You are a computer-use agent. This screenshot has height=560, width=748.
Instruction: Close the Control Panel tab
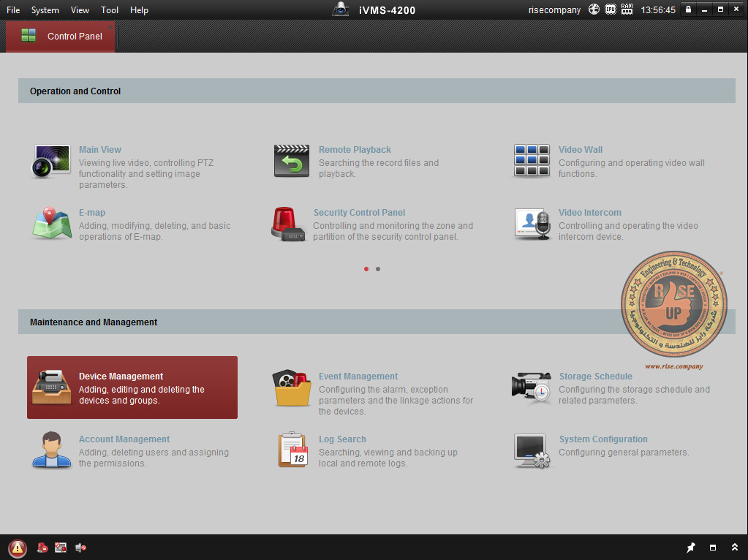(x=110, y=27)
